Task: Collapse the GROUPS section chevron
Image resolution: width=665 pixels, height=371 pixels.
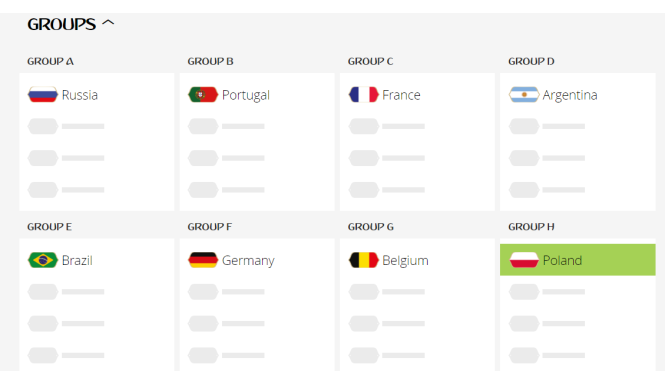Action: coord(108,23)
